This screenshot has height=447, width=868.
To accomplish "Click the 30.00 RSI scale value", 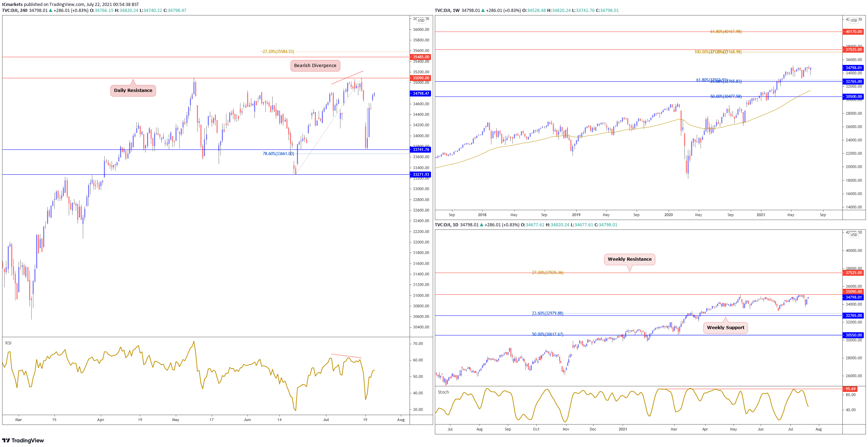I will (x=418, y=409).
